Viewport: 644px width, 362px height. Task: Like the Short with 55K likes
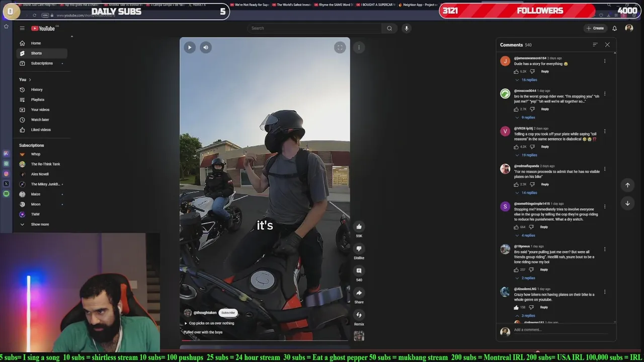(359, 227)
